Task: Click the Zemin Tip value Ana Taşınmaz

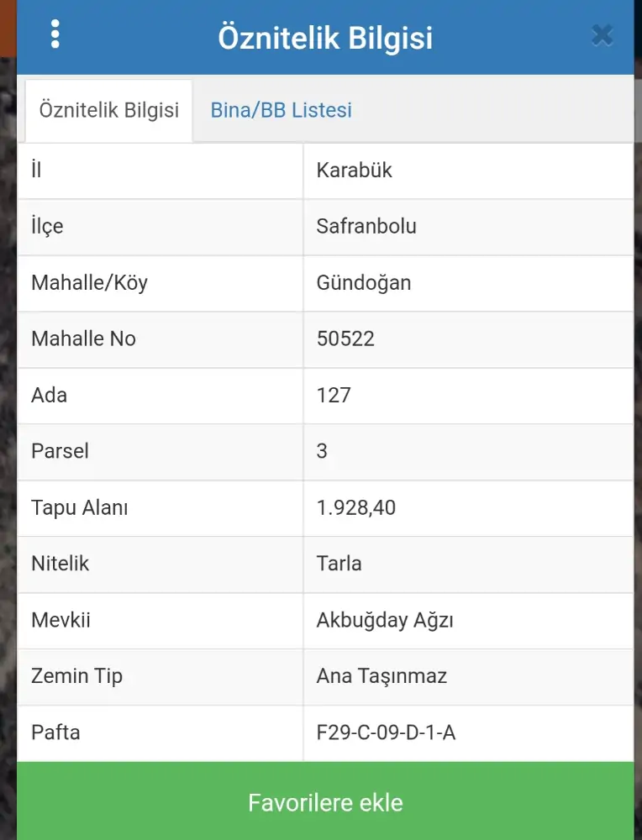Action: click(x=382, y=677)
